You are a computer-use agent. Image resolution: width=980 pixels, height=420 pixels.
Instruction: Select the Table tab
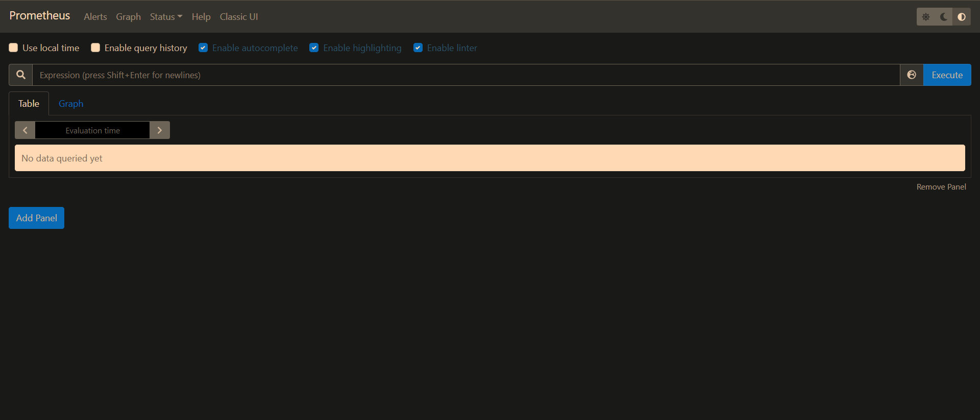coord(29,104)
